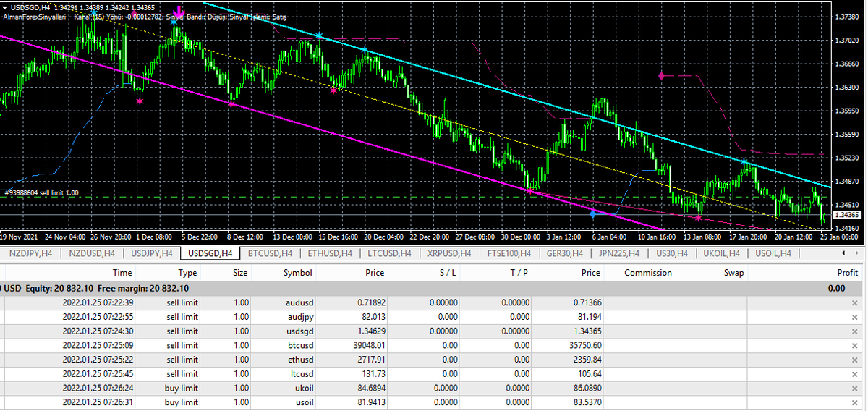Click the btcusd entry price 39048.01

[369, 345]
